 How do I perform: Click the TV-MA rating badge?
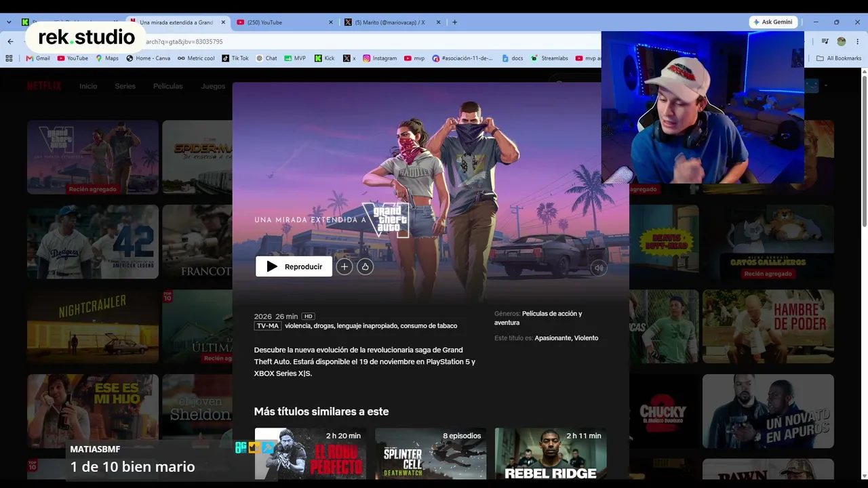coord(268,326)
